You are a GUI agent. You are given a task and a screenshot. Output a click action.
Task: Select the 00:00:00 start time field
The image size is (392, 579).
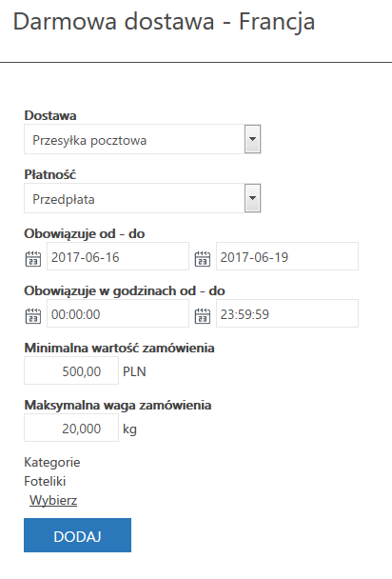point(118,313)
